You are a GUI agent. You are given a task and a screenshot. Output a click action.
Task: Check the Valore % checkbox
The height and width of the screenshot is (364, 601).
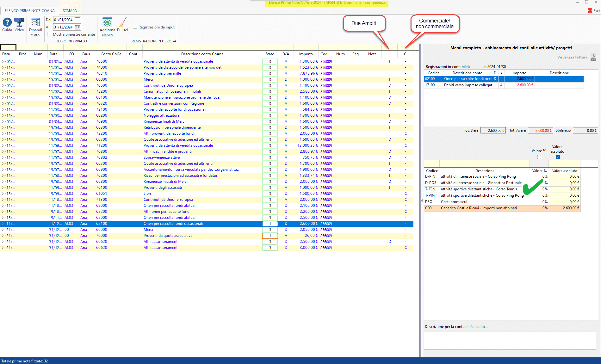pos(539,157)
